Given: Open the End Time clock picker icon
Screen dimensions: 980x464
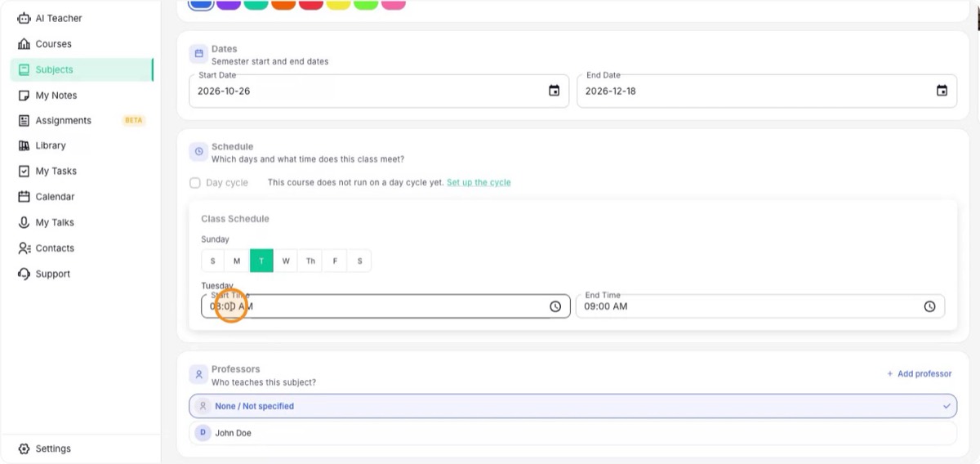Looking at the screenshot, I should [x=929, y=306].
